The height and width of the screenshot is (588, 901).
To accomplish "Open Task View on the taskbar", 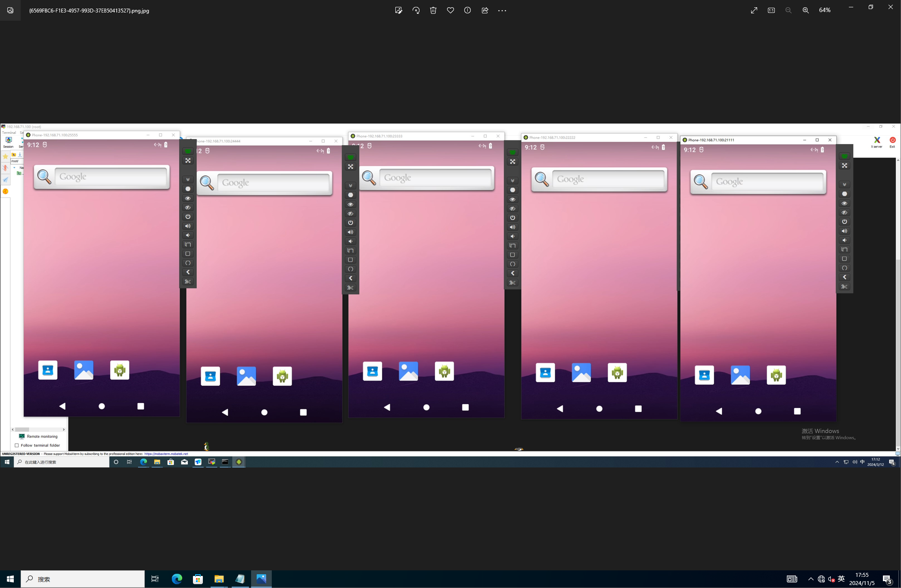I will (x=155, y=579).
